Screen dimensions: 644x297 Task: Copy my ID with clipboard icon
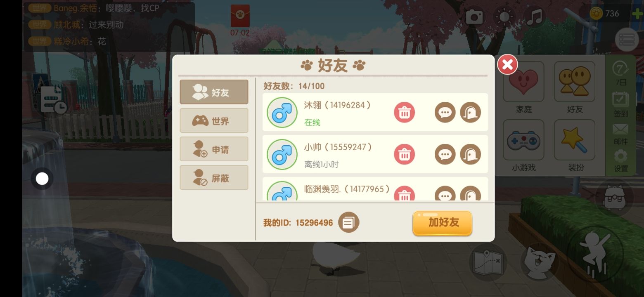[x=349, y=223]
